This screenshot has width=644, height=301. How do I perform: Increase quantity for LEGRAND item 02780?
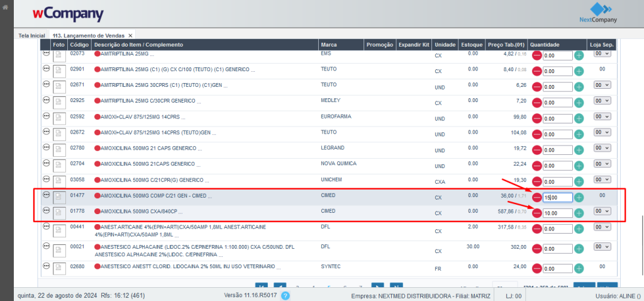pos(579,150)
